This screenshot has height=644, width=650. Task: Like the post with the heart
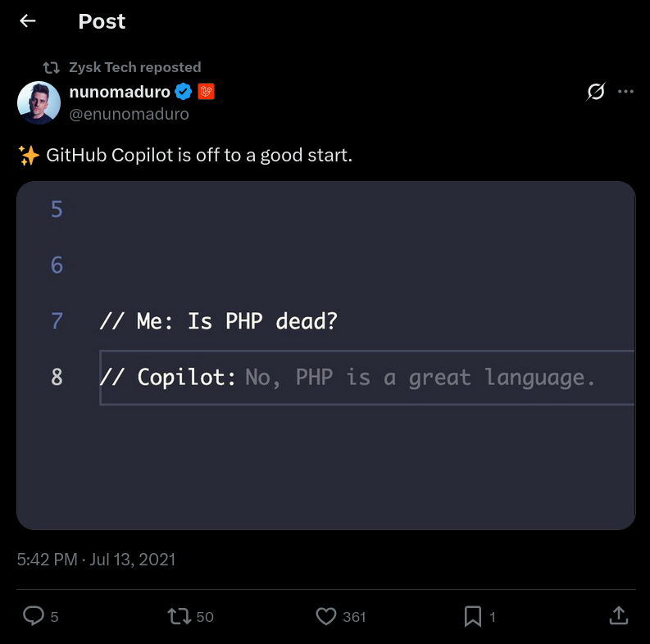click(326, 616)
